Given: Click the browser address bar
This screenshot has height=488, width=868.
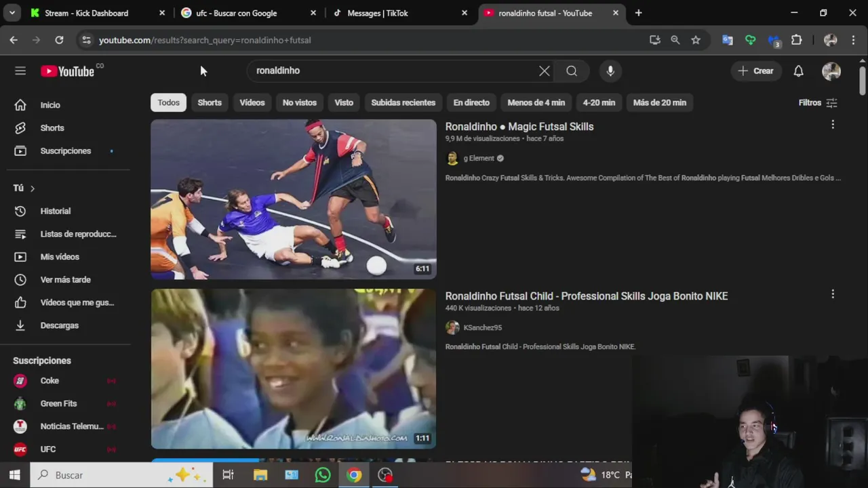Looking at the screenshot, I should point(366,40).
